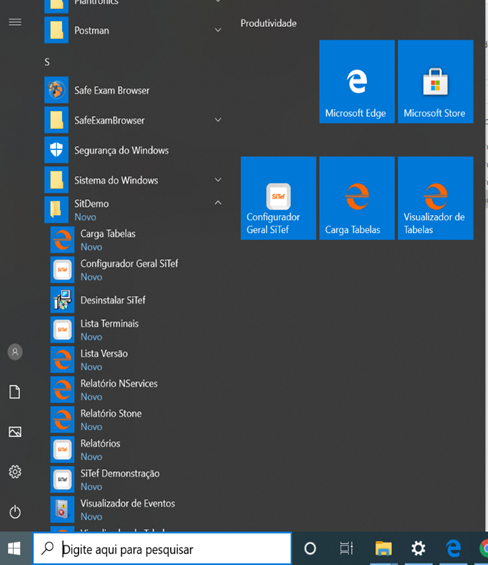Open Relatório NServices icon
Viewport: 488px width, 565px height.
point(62,390)
